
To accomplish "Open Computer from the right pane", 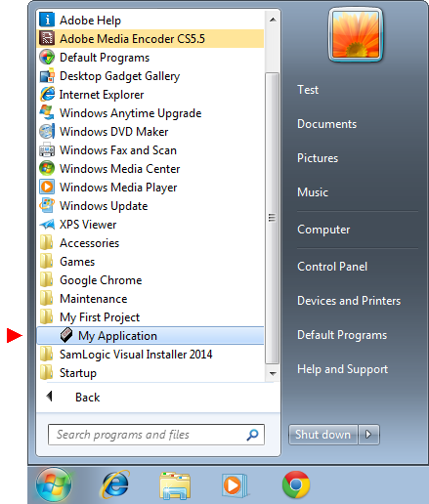I will [x=323, y=230].
